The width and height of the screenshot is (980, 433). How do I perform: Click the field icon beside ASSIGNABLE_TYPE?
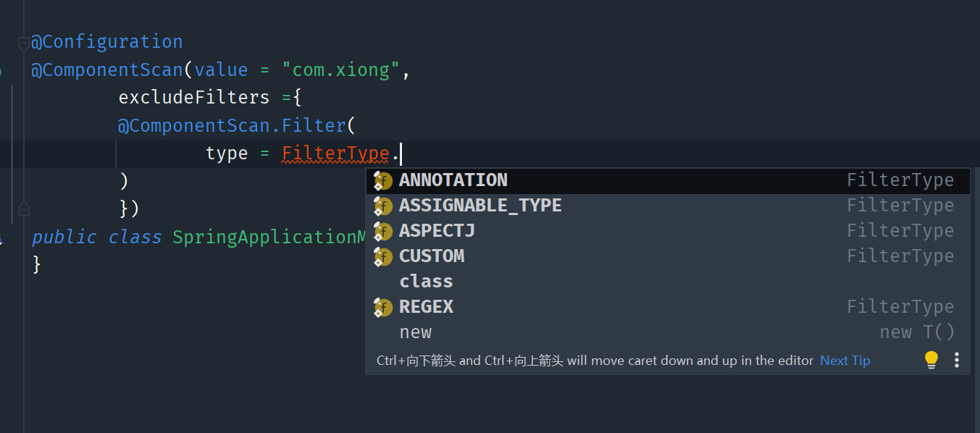[382, 206]
